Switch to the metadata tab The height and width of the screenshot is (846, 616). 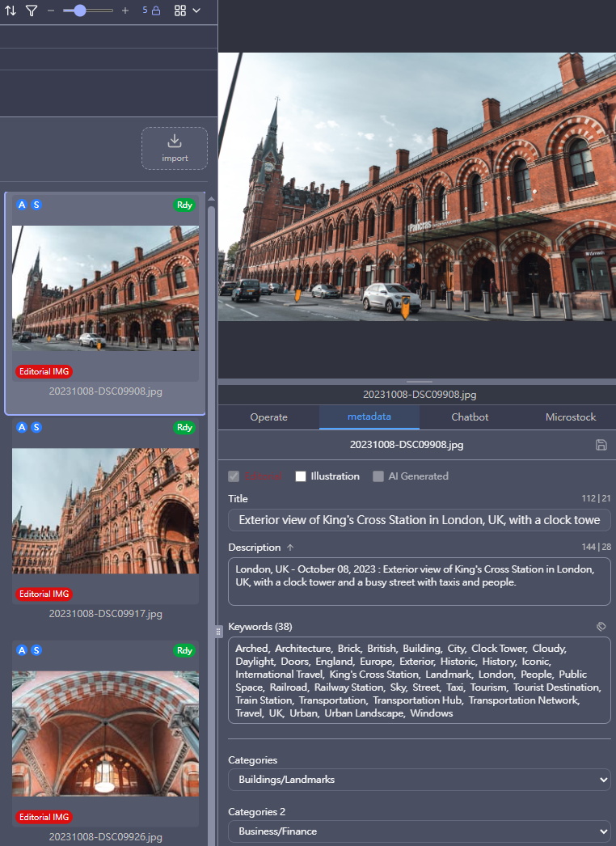click(x=369, y=417)
